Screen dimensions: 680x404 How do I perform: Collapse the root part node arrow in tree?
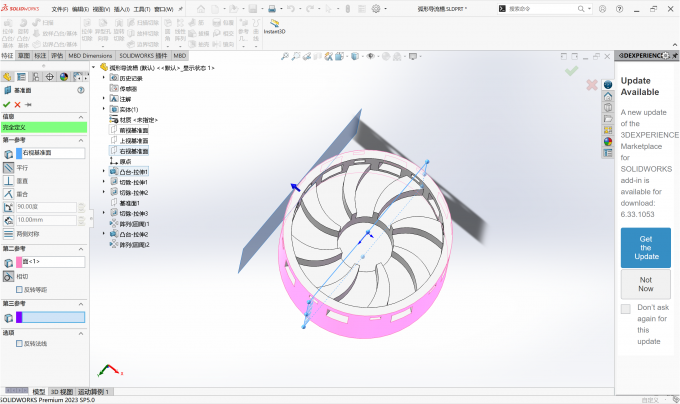pyautogui.click(x=94, y=67)
